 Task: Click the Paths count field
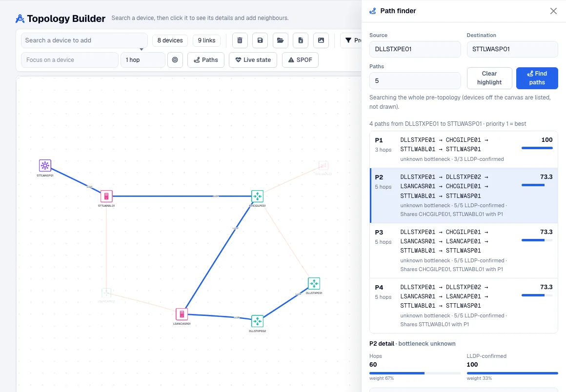[x=415, y=81]
